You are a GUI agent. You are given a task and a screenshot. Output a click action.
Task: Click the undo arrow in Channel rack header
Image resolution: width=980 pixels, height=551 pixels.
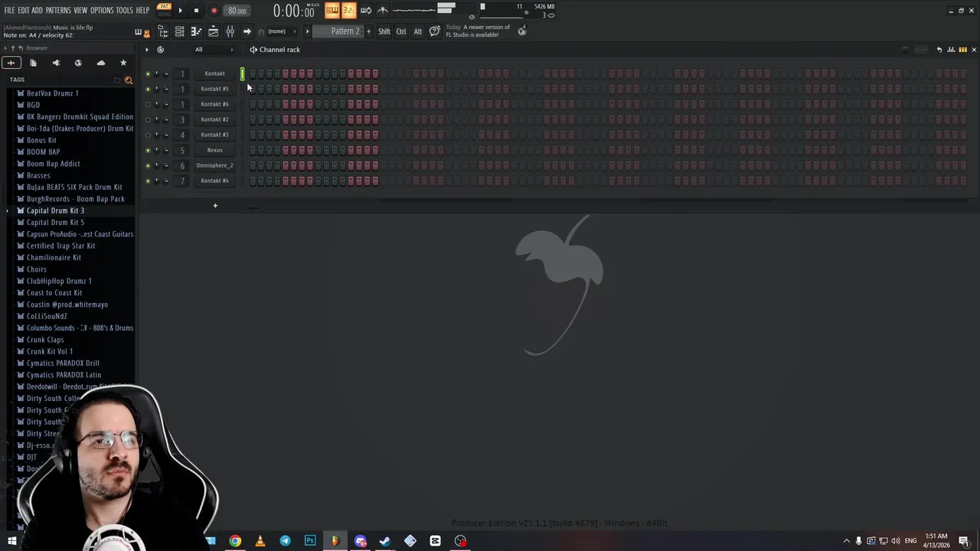(x=939, y=50)
